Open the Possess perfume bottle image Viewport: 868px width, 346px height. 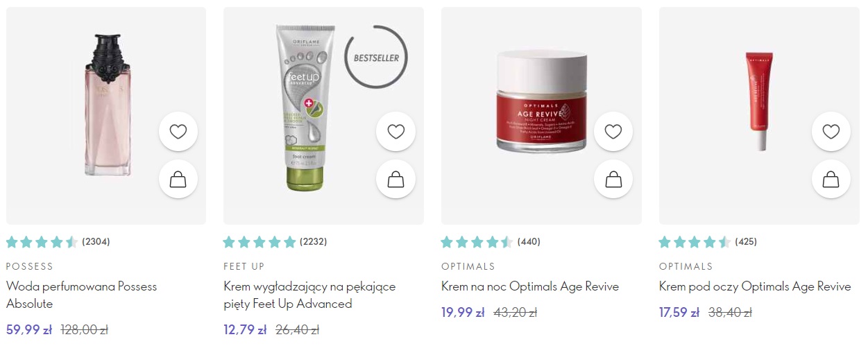tap(106, 104)
